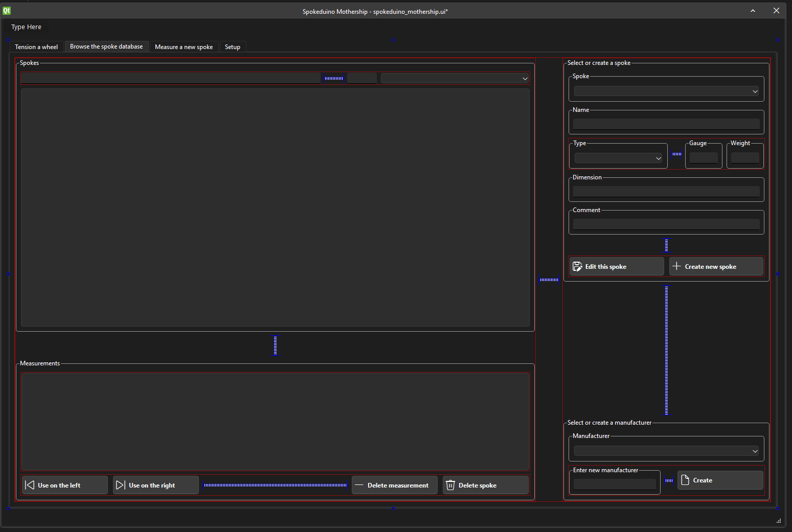Screen dimensions: 792x532
Task: Select the Comment text field
Action: (x=666, y=224)
